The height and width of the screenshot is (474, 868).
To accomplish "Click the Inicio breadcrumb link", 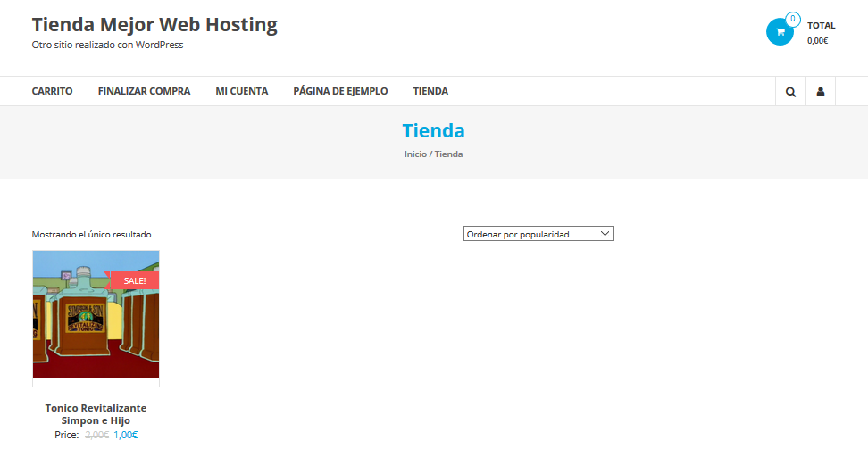I will (x=415, y=154).
